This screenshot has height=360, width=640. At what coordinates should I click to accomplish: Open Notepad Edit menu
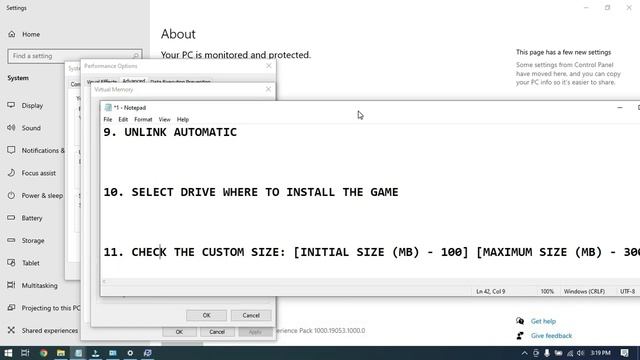click(123, 120)
